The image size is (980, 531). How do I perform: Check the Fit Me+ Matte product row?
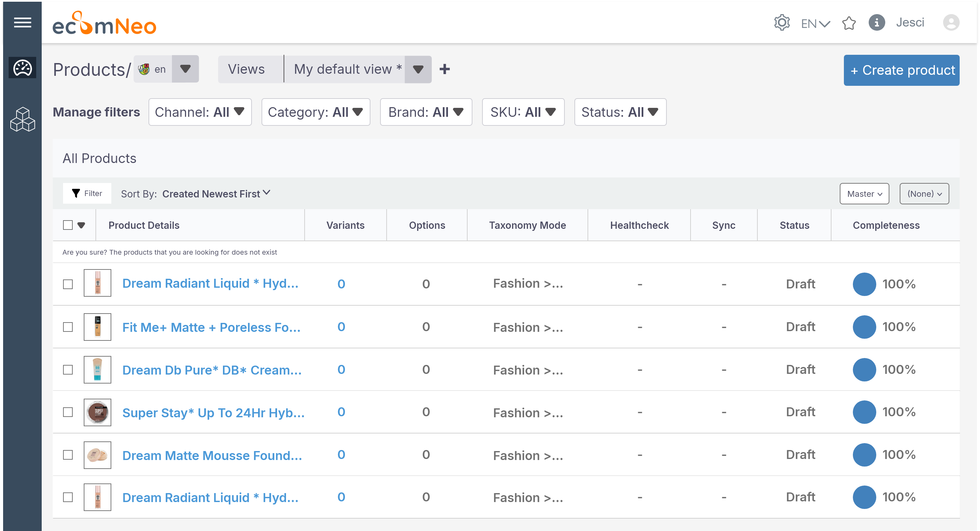point(68,326)
